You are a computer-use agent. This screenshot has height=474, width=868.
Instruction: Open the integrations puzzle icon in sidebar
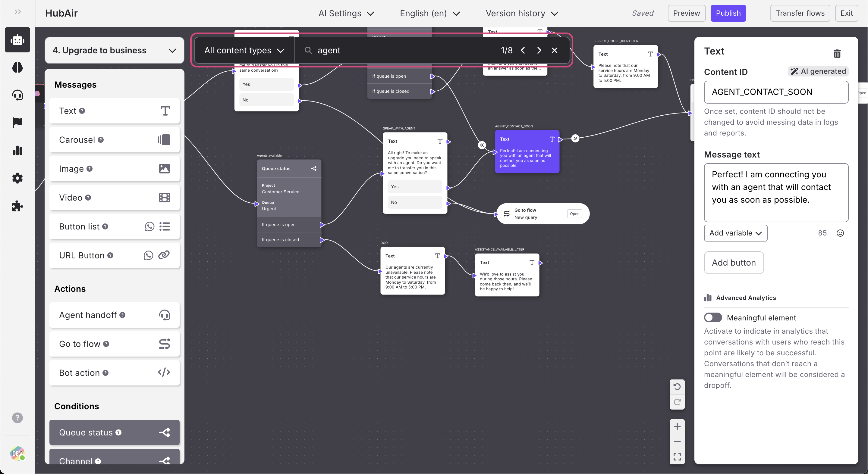click(x=17, y=206)
